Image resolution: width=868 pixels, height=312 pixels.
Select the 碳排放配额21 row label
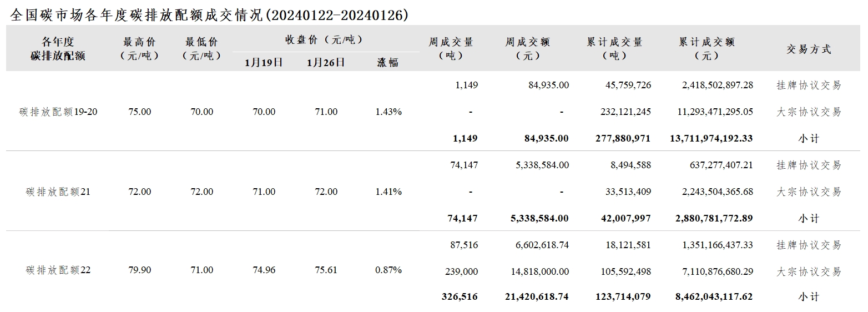[x=58, y=192]
